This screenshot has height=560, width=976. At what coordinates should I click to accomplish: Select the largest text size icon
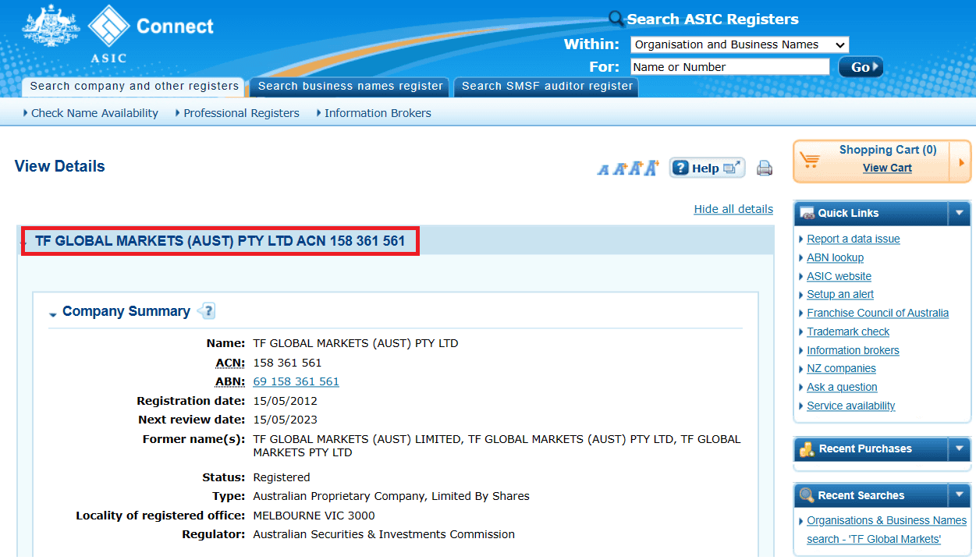651,167
